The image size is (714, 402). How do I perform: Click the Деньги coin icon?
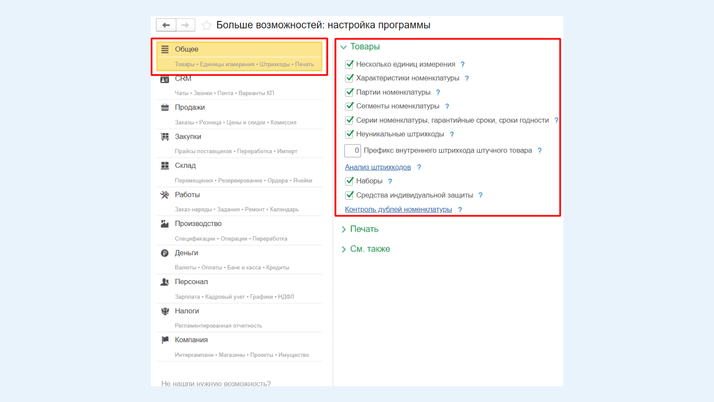pos(165,253)
